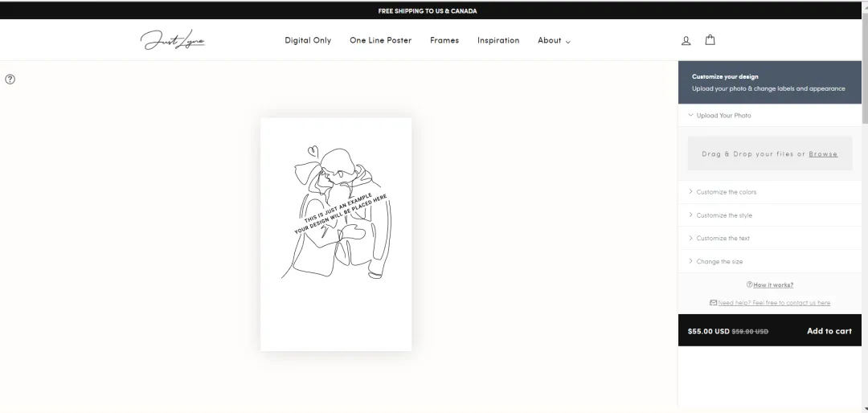868x413 pixels.
Task: Open One Line Poster menu item
Action: 381,40
